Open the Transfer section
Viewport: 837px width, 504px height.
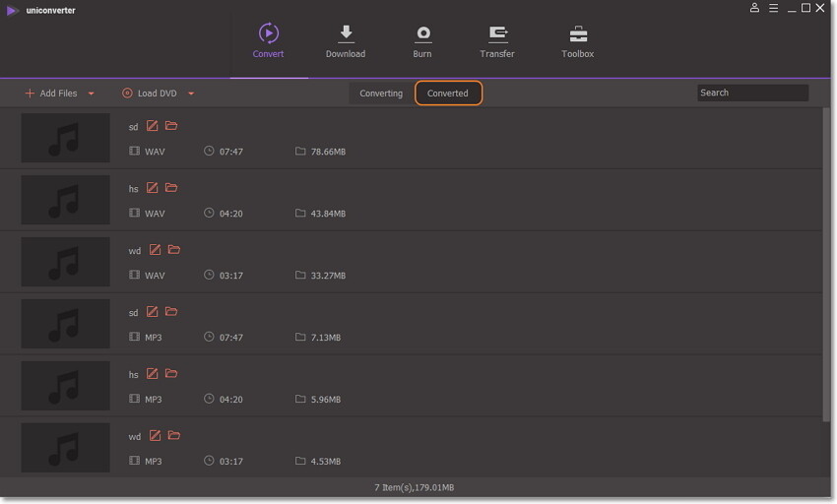497,40
